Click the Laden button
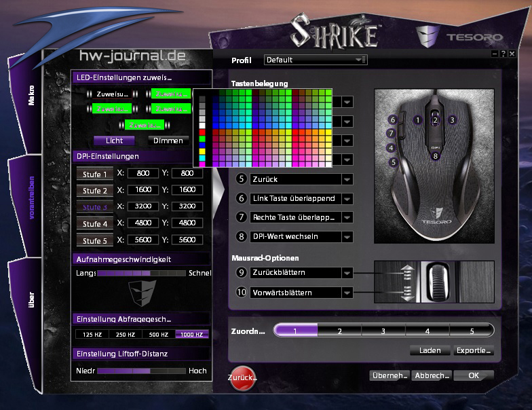Viewport: 532px width, 410px height. click(430, 350)
